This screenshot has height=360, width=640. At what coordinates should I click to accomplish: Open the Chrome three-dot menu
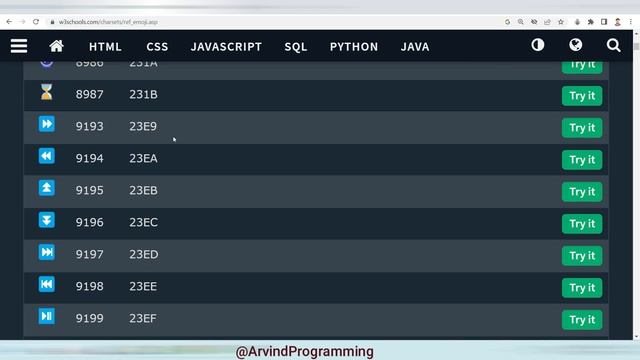[631, 22]
